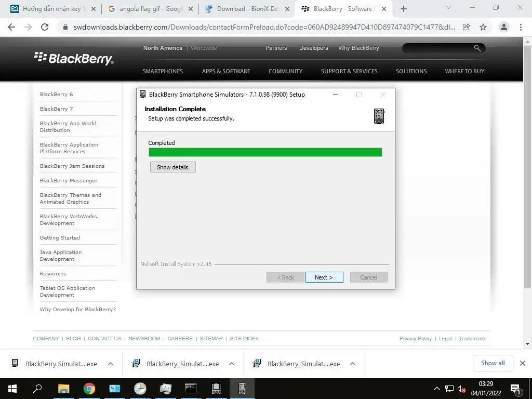Click the browser forward arrow
The width and height of the screenshot is (532, 399).
pos(28,27)
